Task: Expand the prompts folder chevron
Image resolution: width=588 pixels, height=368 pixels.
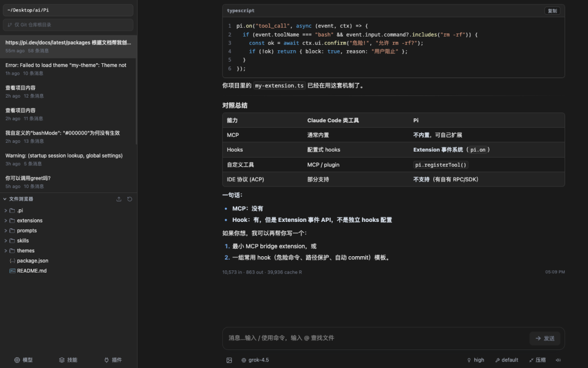Action: click(x=5, y=231)
